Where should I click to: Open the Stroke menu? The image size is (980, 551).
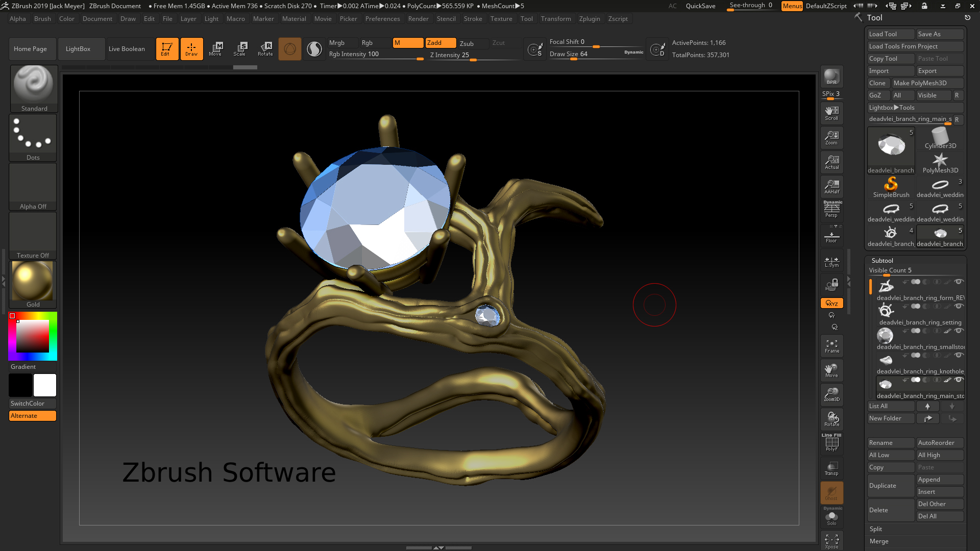(473, 19)
